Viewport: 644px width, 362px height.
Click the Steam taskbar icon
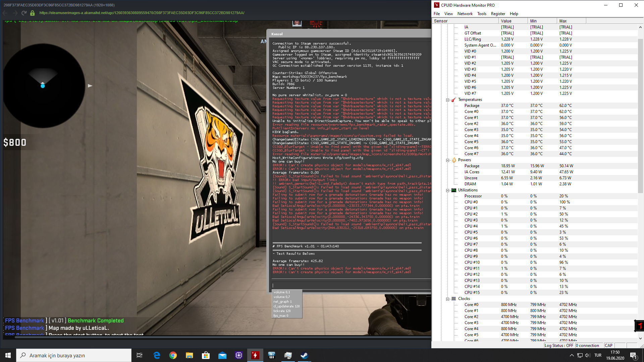tap(305, 355)
